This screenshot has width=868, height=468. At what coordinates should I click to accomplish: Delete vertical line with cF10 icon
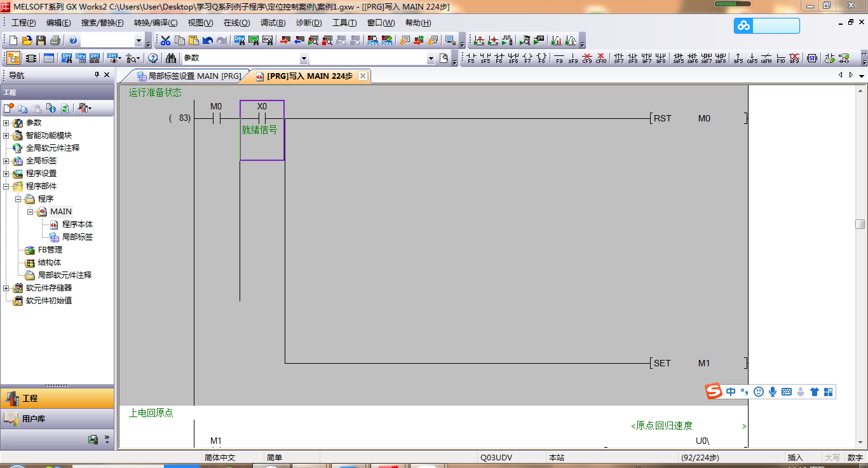pos(600,59)
